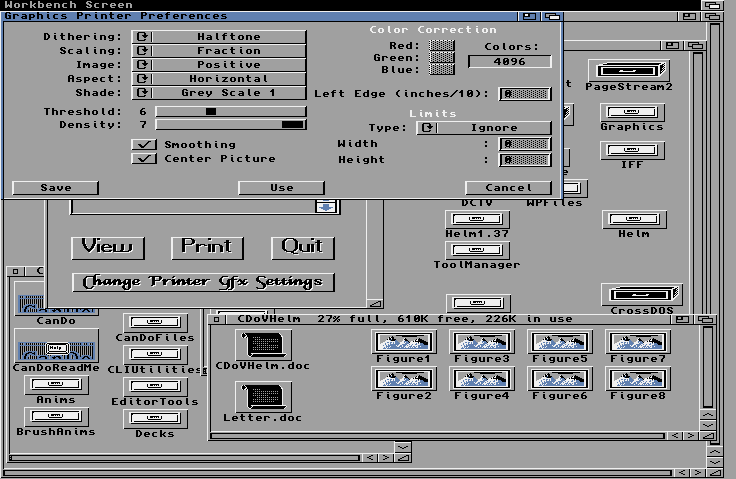Open the CanDoFiles drawer icon
Screen dimensions: 736x479
[x=155, y=323]
